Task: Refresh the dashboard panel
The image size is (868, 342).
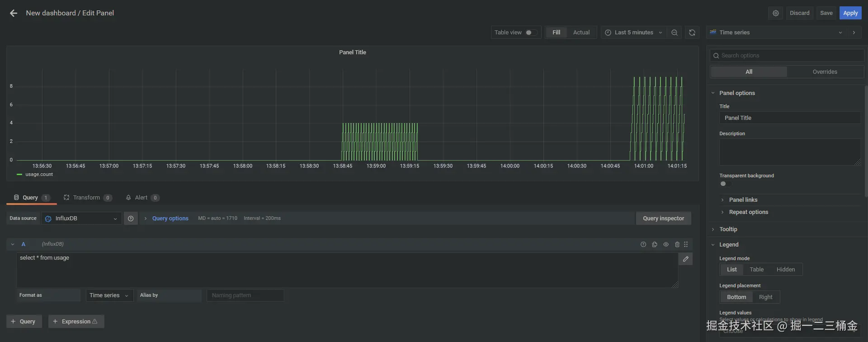Action: click(692, 33)
